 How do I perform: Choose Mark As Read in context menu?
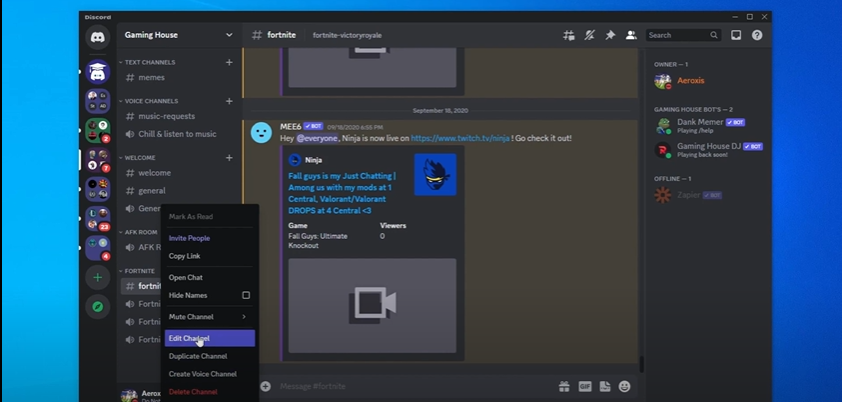209,217
